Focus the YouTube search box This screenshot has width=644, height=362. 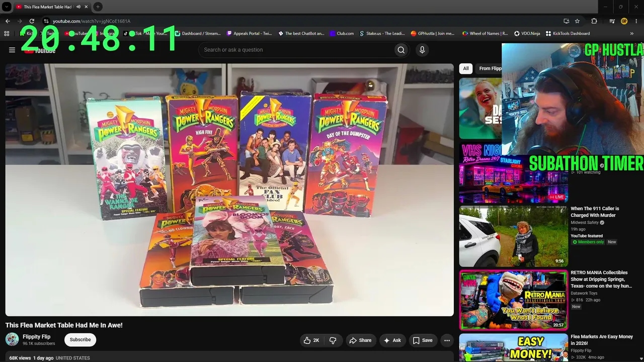297,50
